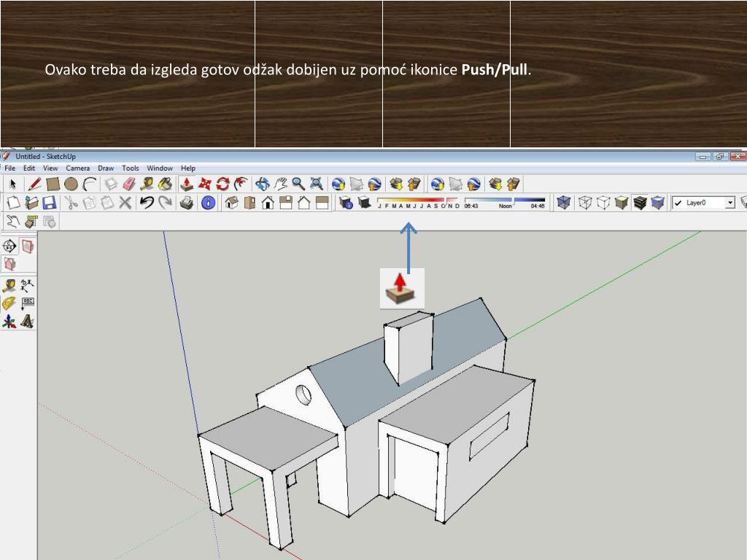Pick the Tape Measure tool beside the Eraser
This screenshot has height=560, width=747.
pyautogui.click(x=147, y=184)
